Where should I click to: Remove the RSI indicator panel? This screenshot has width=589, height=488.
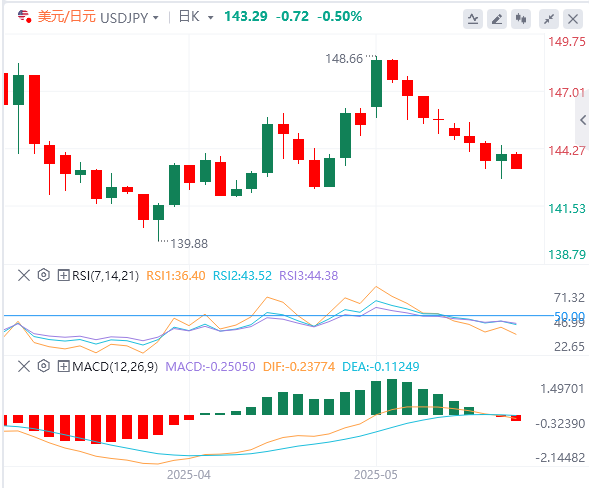[24, 275]
